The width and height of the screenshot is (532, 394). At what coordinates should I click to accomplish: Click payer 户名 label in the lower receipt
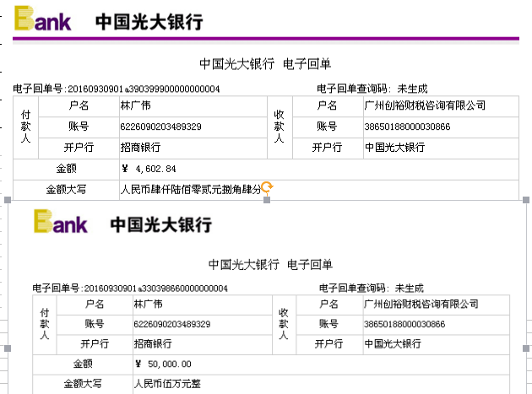95,304
